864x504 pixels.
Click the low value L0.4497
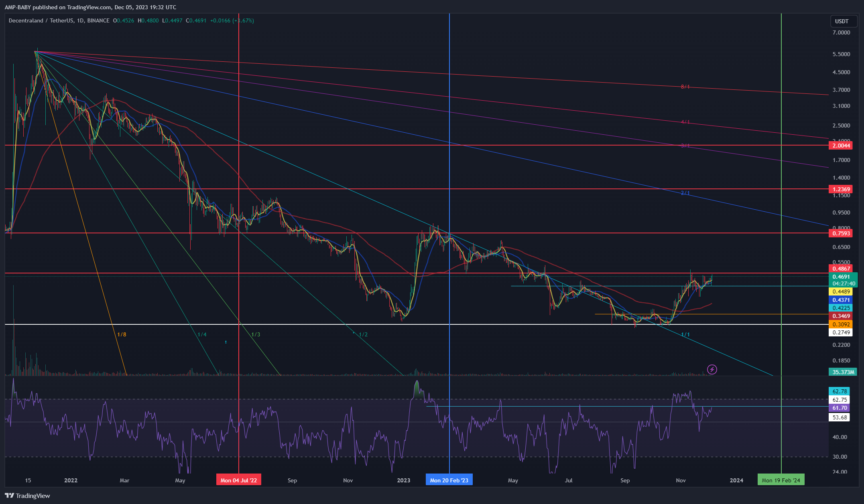(172, 20)
